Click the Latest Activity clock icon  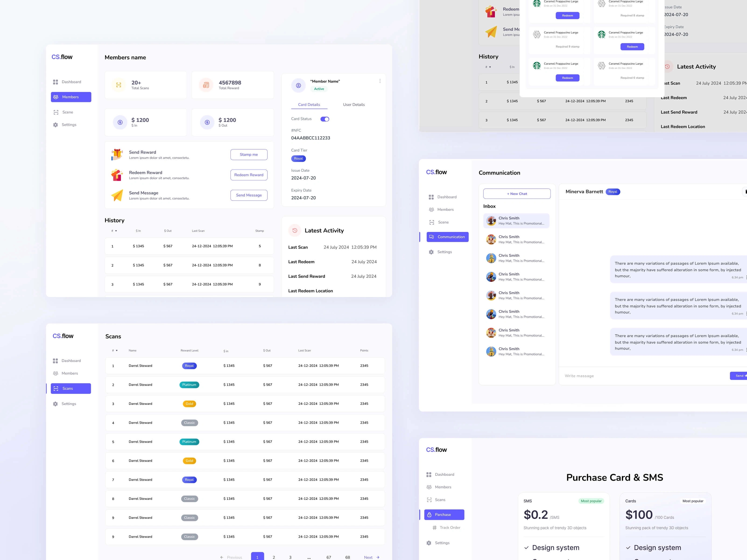click(x=295, y=231)
